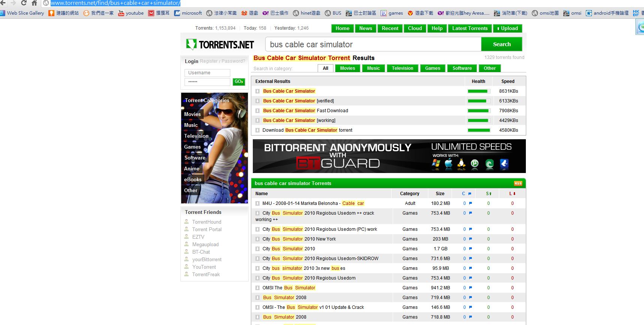Open Latest Torrents in the top menu
The image size is (644, 325).
coord(470,29)
